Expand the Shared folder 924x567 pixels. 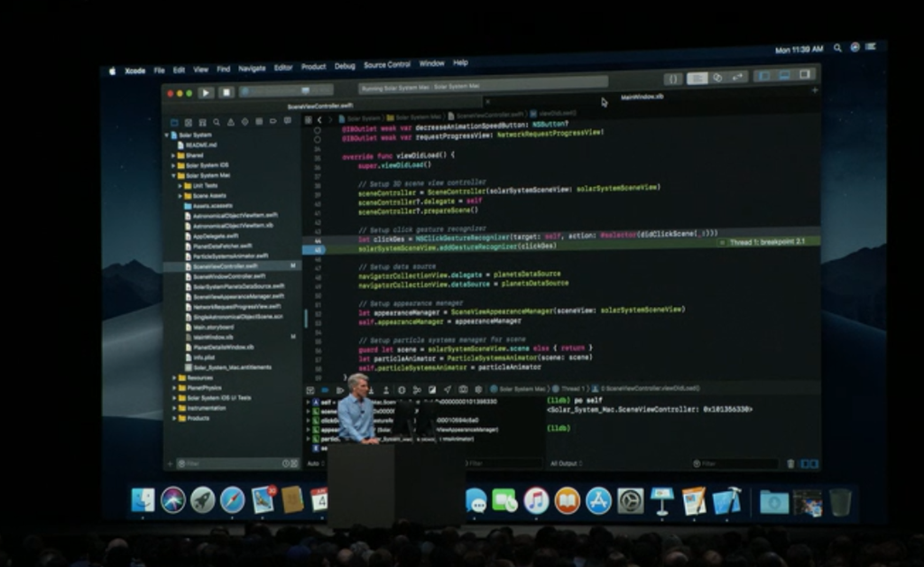click(x=173, y=155)
